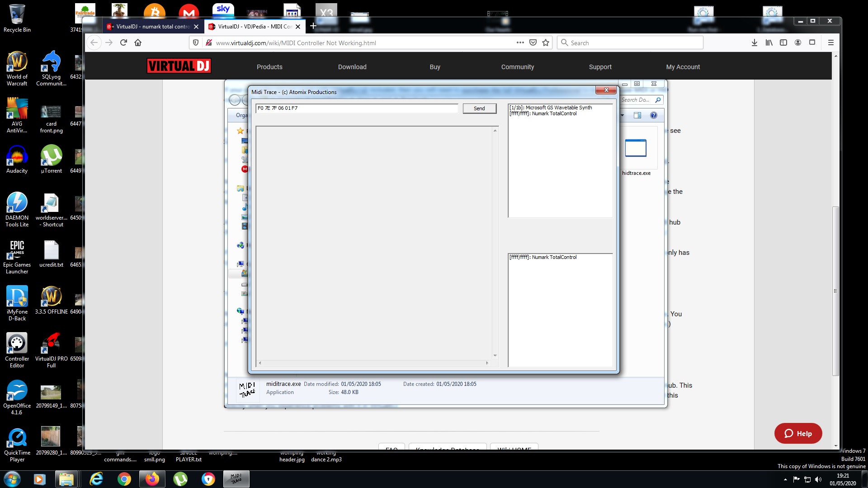Open a new Firefox tab
The height and width of the screenshot is (488, 868).
(313, 26)
